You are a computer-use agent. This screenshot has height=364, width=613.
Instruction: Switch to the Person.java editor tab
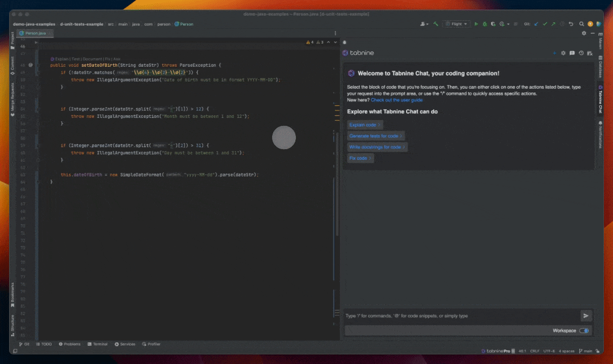(35, 33)
